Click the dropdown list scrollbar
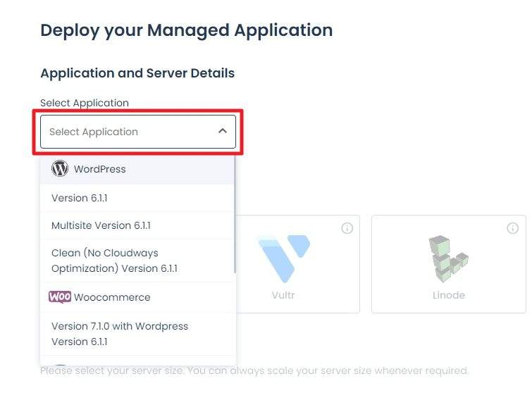The width and height of the screenshot is (532, 393). [235, 214]
